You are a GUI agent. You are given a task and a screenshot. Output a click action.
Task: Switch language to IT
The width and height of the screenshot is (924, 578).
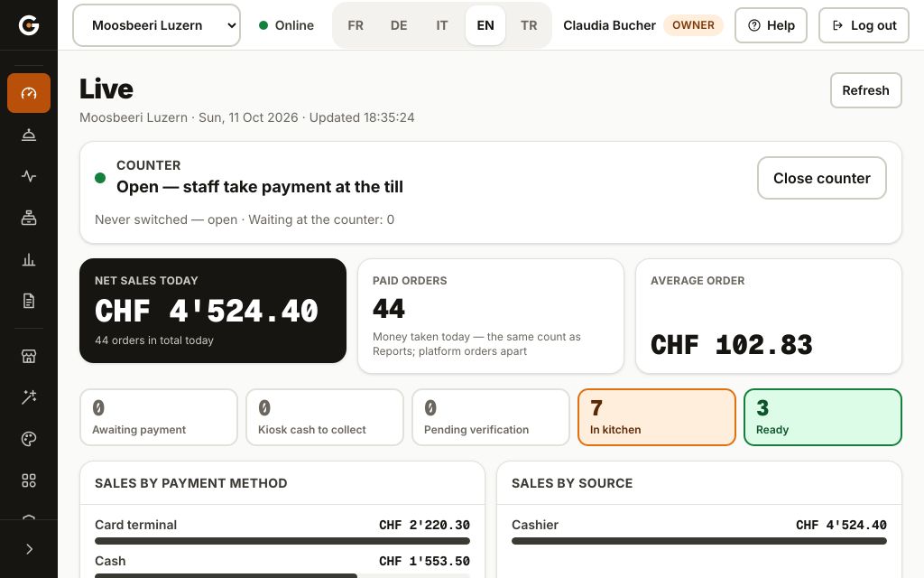tap(442, 25)
